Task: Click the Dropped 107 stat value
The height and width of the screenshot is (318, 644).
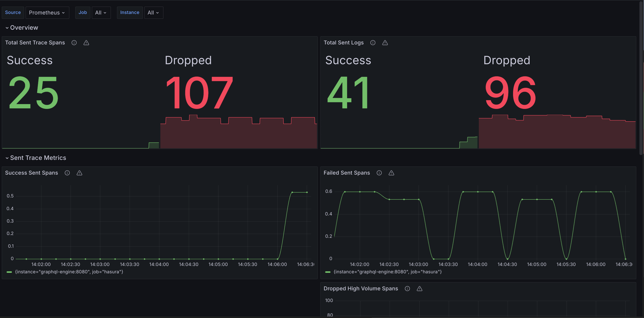Action: 199,93
